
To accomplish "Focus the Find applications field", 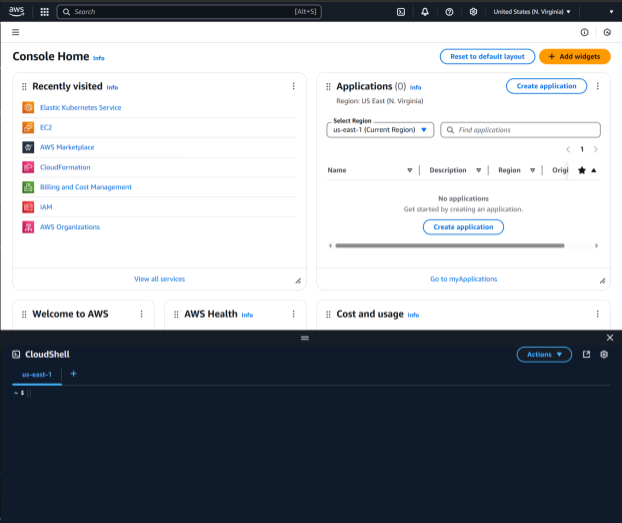I will pos(520,130).
